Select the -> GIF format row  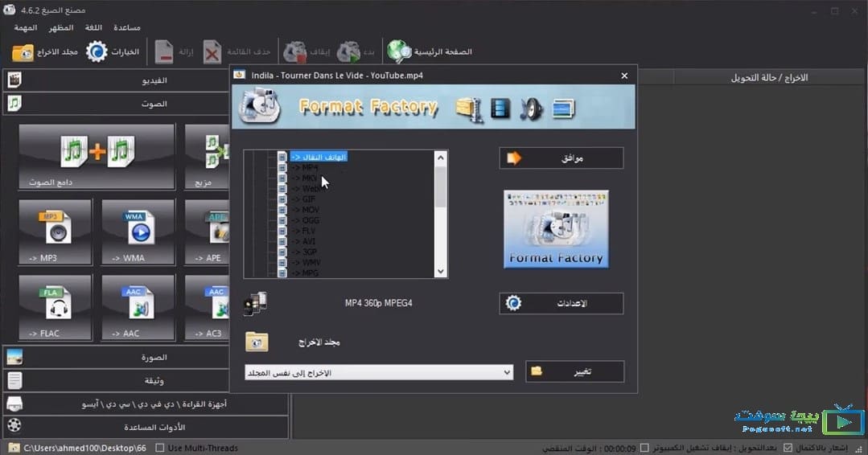pos(303,199)
